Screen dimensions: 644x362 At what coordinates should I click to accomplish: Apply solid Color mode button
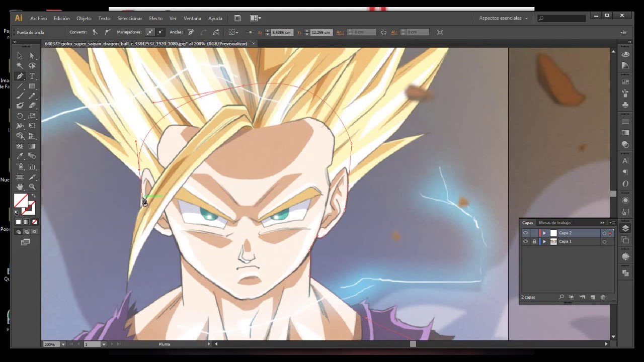click(x=19, y=222)
